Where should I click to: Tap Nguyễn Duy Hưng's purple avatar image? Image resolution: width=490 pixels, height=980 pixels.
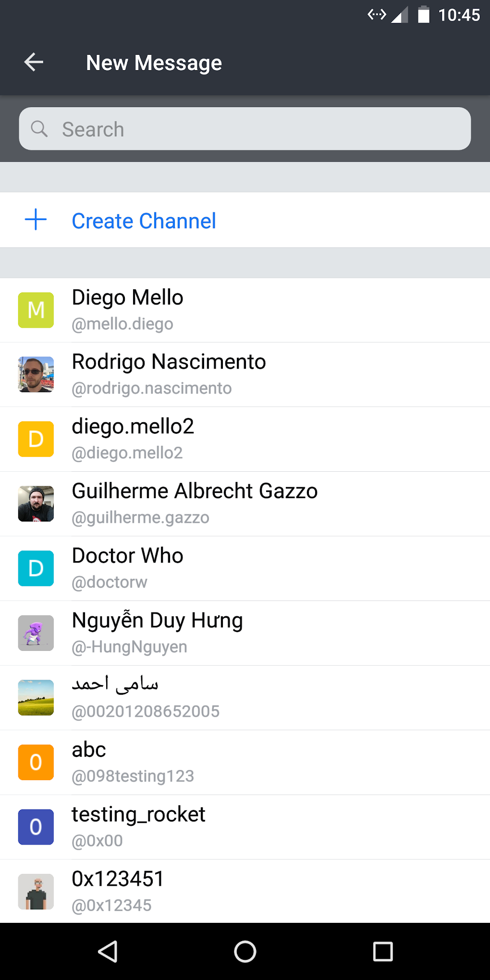click(36, 633)
